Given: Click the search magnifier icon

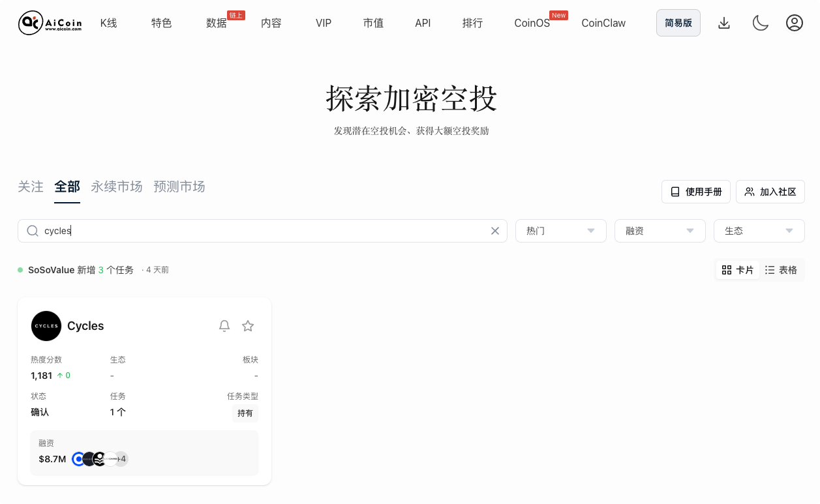Looking at the screenshot, I should click(x=33, y=231).
